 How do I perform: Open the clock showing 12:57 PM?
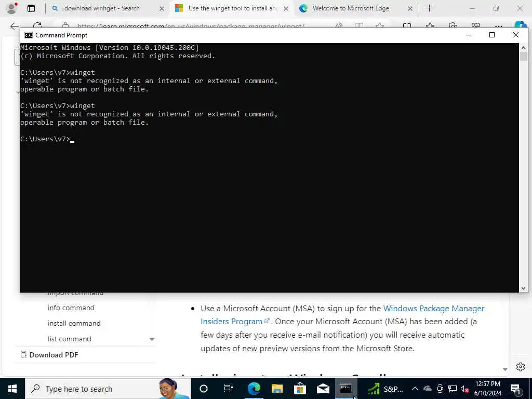click(487, 389)
